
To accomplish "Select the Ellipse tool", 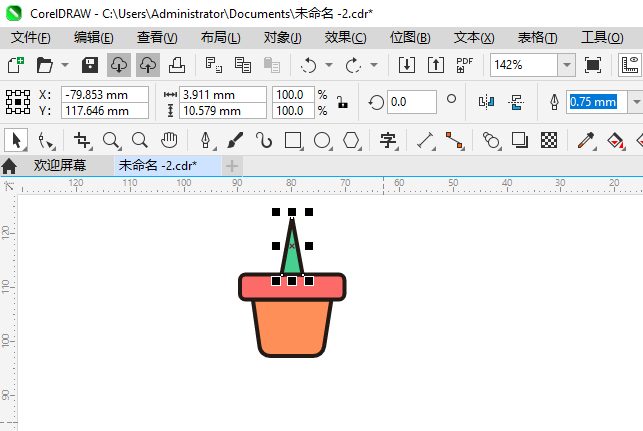I will (322, 141).
